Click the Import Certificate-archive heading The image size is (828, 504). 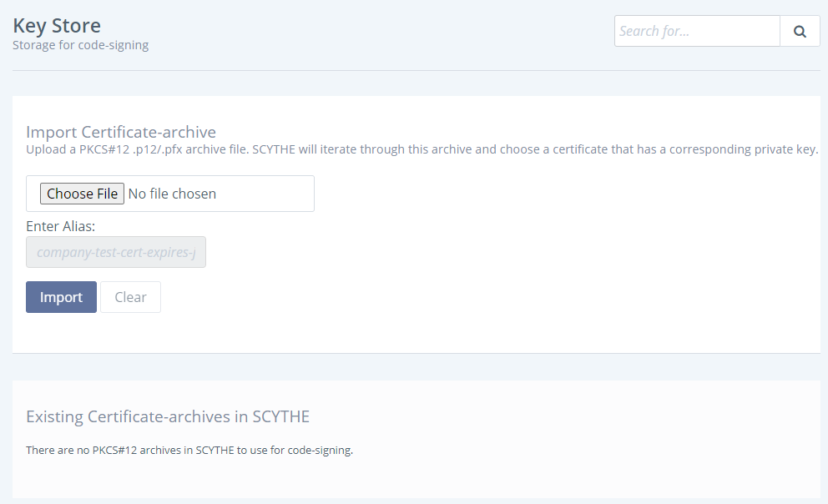(x=121, y=131)
